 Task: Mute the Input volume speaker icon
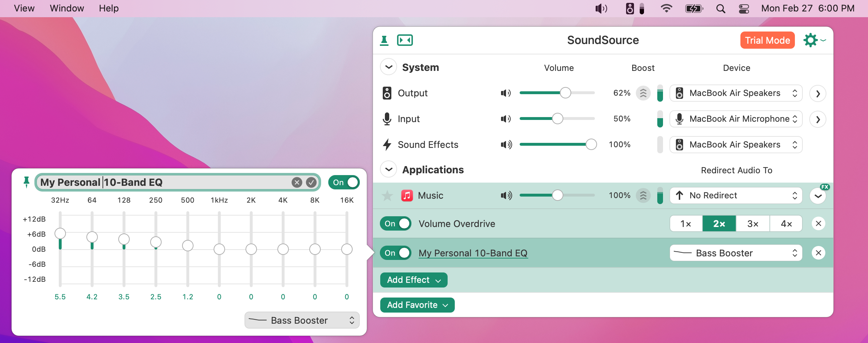[x=506, y=119]
